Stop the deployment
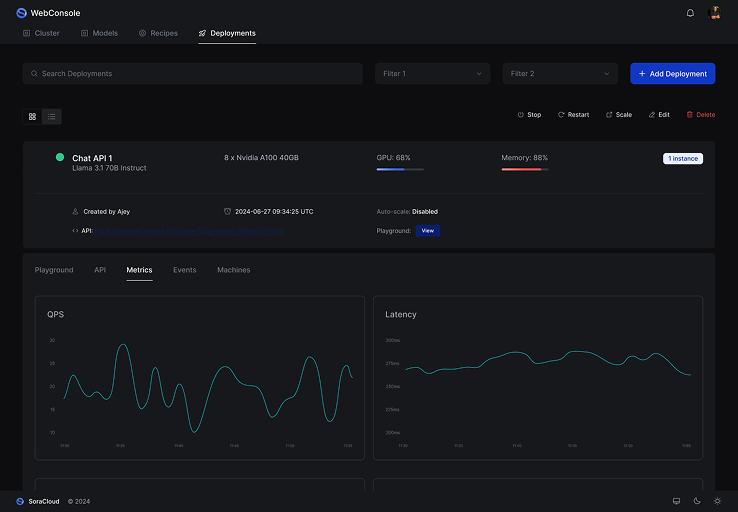The height and width of the screenshot is (512, 738). pos(529,115)
